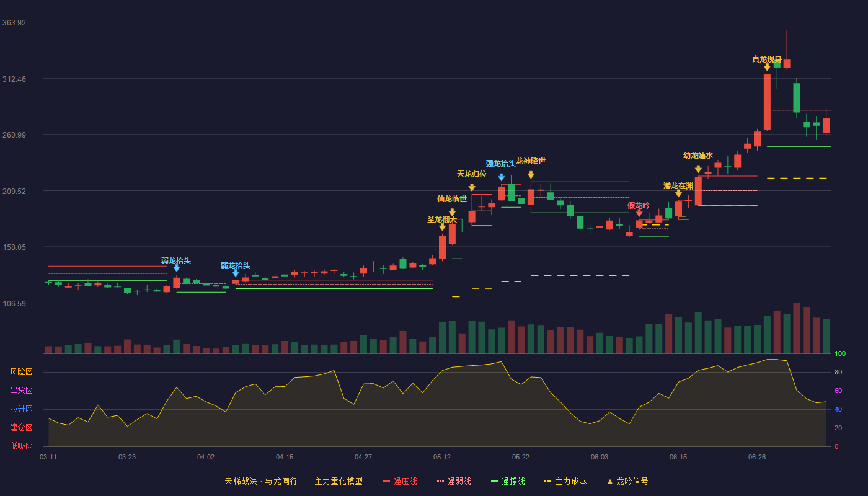Select the 拉升区 zone label
Viewport: 868px width, 496px height.
21,409
